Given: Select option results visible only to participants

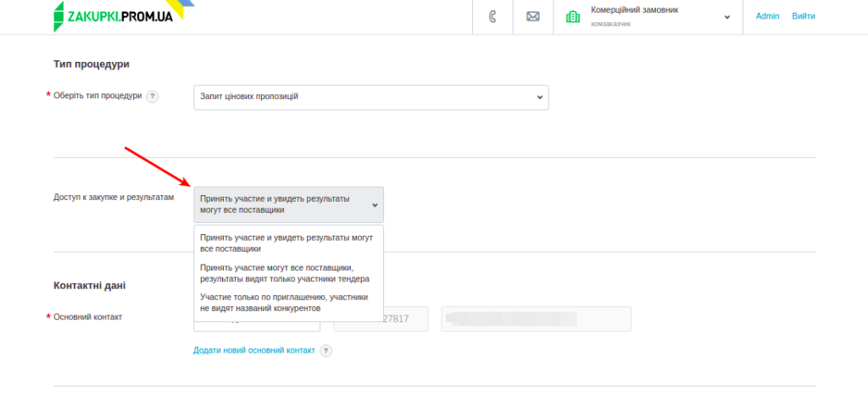Looking at the screenshot, I should tap(287, 272).
